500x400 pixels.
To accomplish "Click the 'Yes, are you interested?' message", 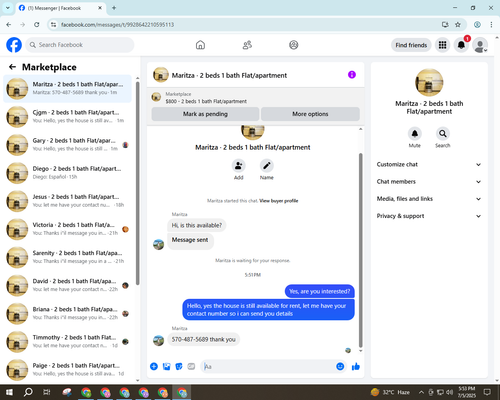I will click(320, 291).
